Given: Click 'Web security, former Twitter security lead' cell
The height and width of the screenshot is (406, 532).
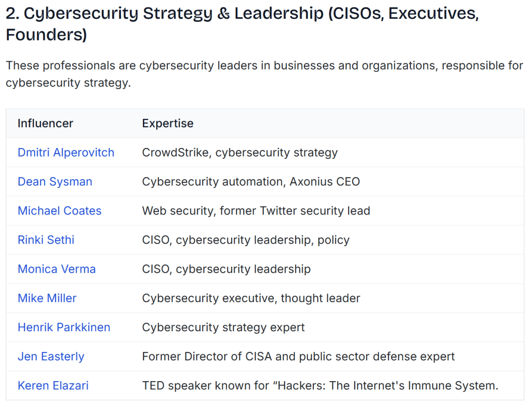Looking at the screenshot, I should tap(256, 211).
